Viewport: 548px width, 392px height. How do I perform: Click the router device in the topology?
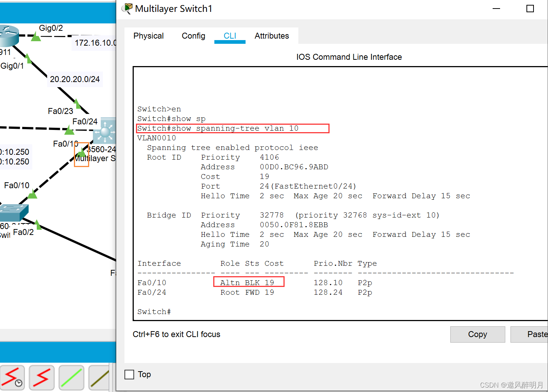pyautogui.click(x=9, y=36)
